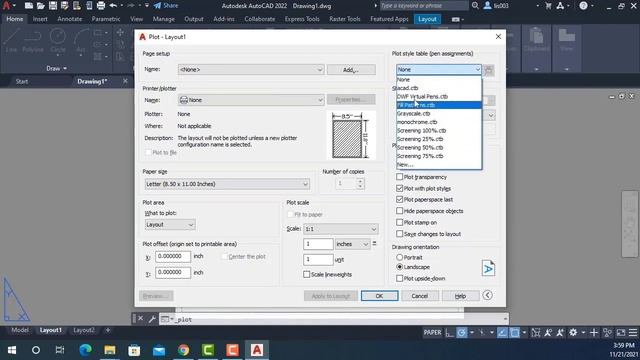640x360 pixels.
Task: Collapse the plot style table dropdown
Action: pos(478,69)
